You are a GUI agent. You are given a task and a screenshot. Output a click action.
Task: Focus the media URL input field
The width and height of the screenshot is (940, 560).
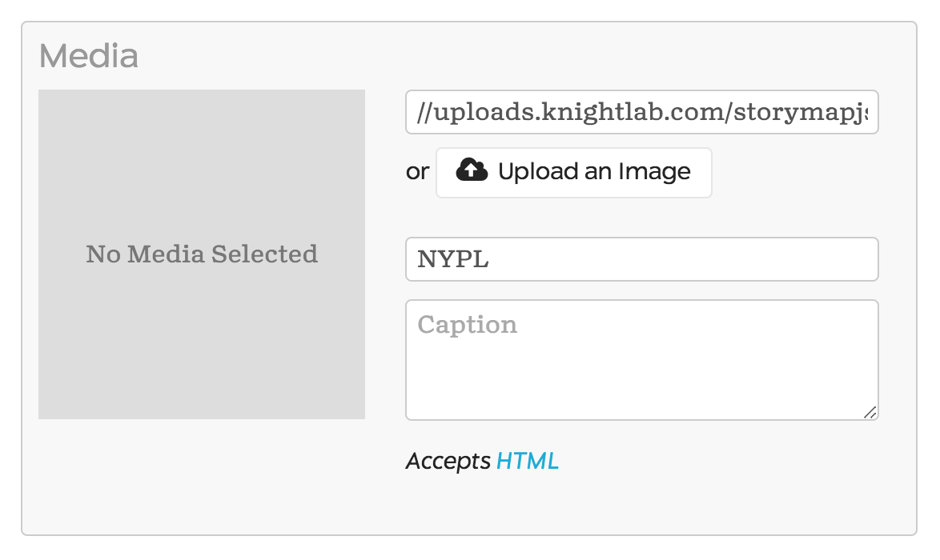(641, 113)
